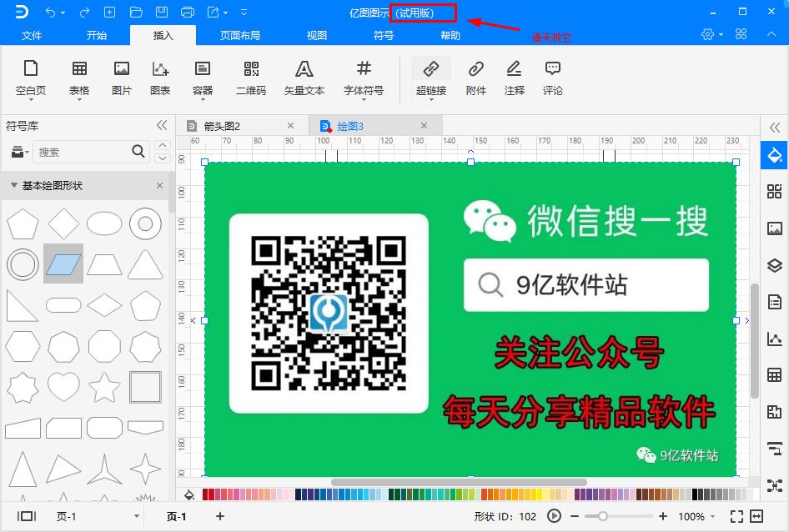Switch to the 帮助 tab
This screenshot has width=789, height=532.
(450, 35)
